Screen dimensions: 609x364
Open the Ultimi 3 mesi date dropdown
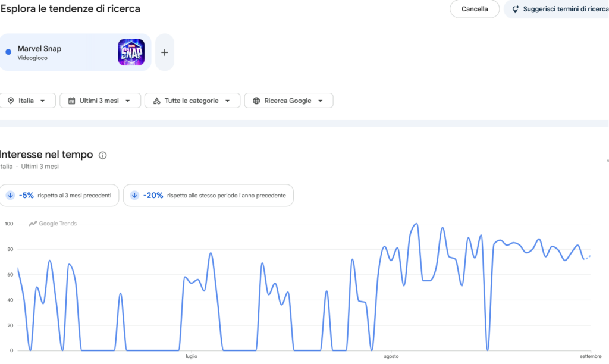100,101
